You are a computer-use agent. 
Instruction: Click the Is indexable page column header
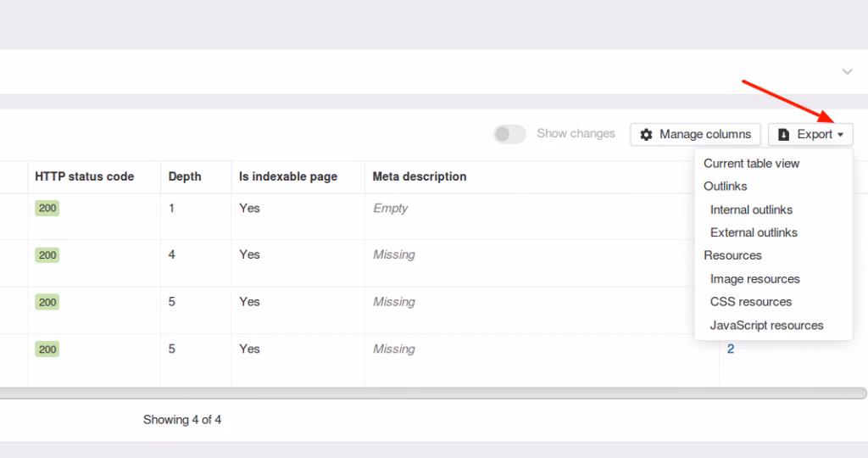288,176
